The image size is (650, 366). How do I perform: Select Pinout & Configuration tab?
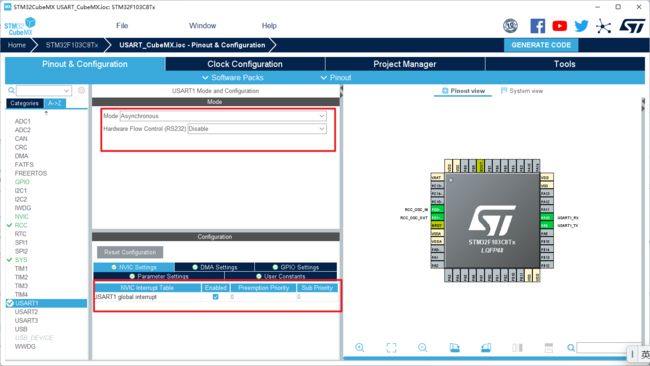[x=85, y=64]
